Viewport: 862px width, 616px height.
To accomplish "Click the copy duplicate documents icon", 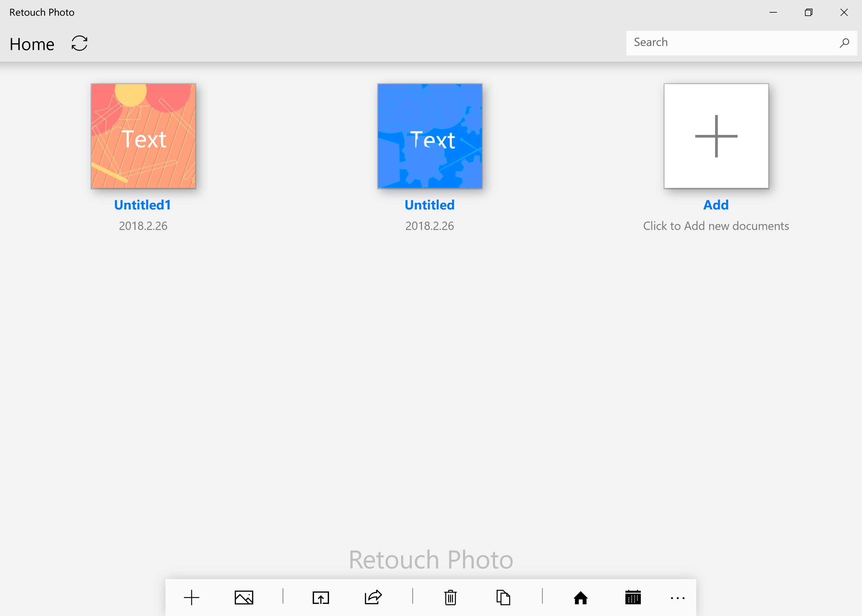I will point(503,598).
